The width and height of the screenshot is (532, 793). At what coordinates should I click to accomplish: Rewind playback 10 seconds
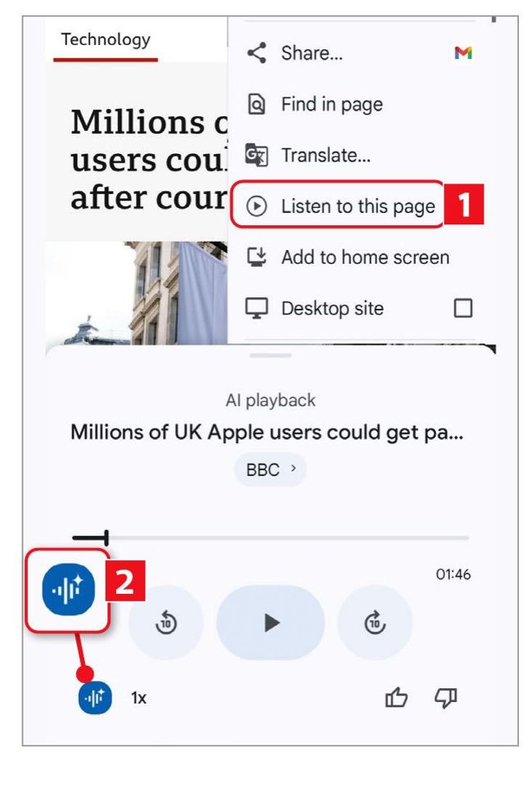pyautogui.click(x=166, y=623)
